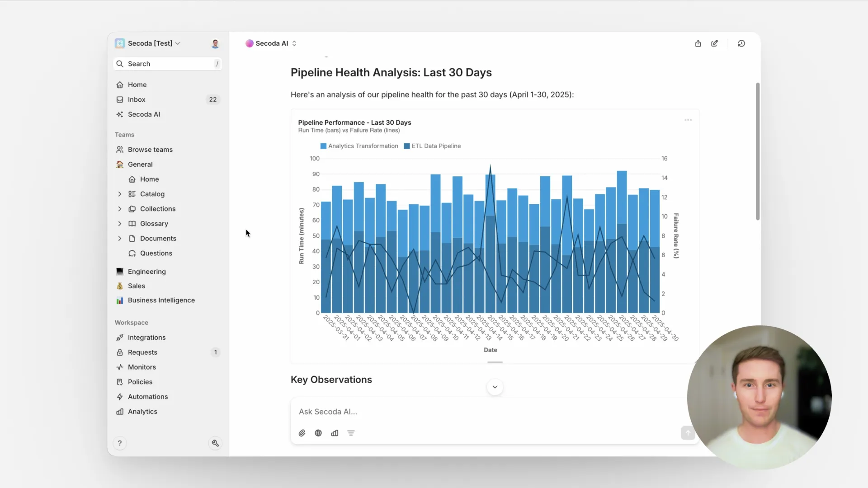Image resolution: width=868 pixels, height=488 pixels.
Task: Click the scroll-to-bottom chevron button
Action: point(495,387)
